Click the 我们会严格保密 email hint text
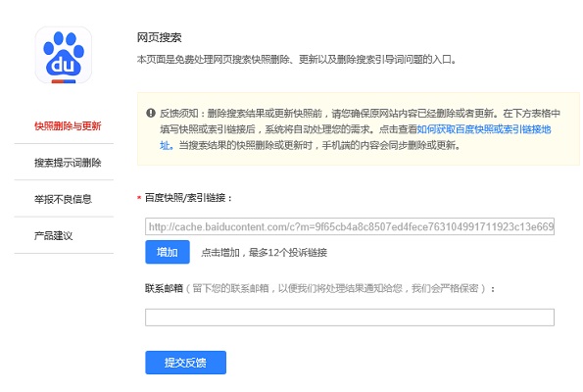Image resolution: width=583 pixels, height=392 pixels. pos(445,288)
